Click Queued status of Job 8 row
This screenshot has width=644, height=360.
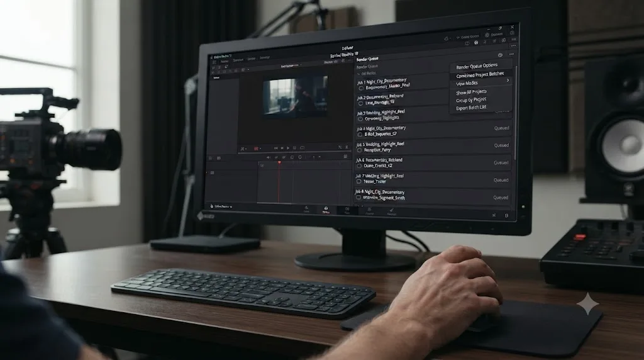[500, 198]
